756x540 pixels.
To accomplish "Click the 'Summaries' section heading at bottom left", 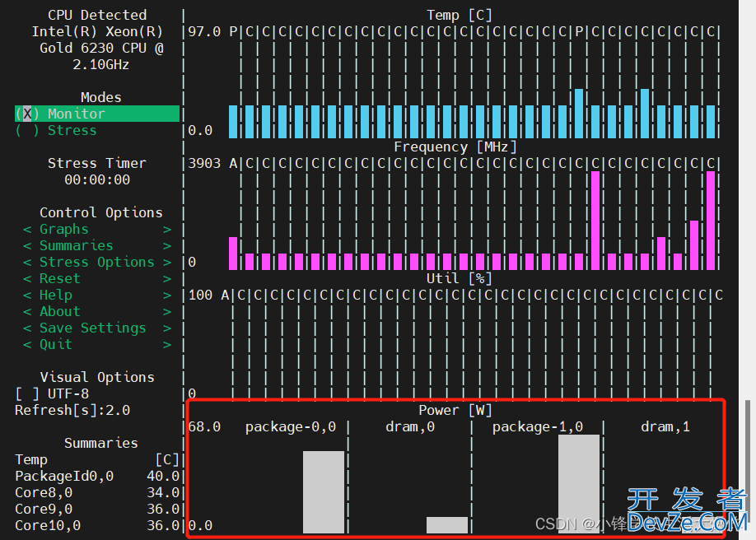I will (100, 443).
